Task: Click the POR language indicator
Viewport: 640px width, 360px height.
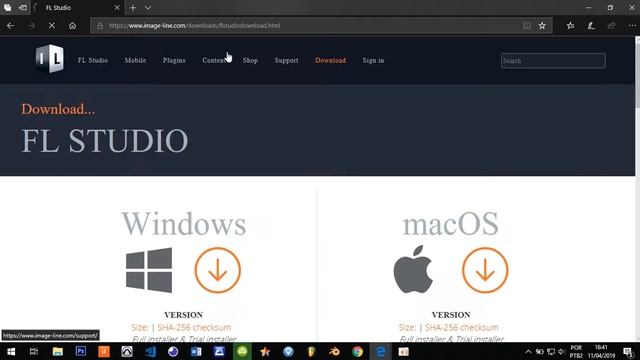Action: point(576,351)
